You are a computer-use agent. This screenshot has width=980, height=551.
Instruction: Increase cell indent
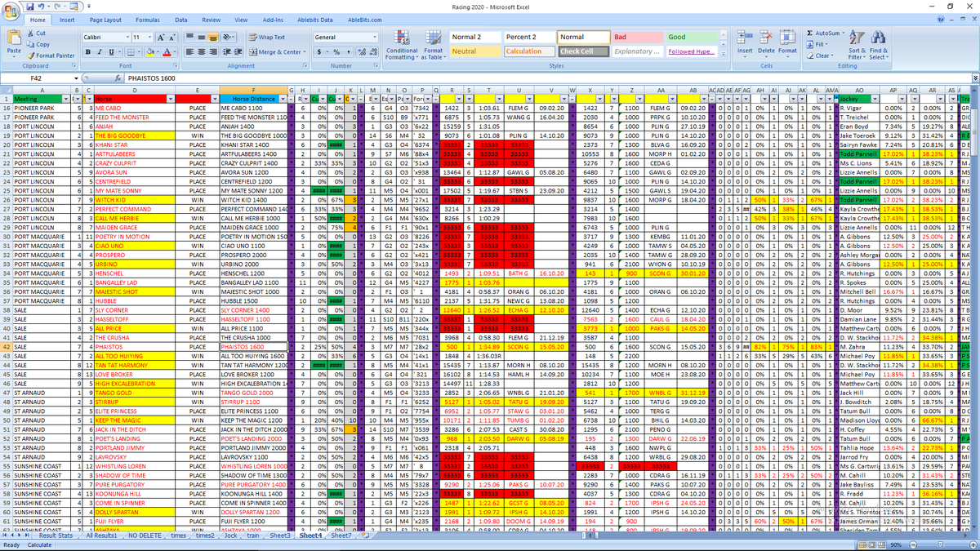239,51
